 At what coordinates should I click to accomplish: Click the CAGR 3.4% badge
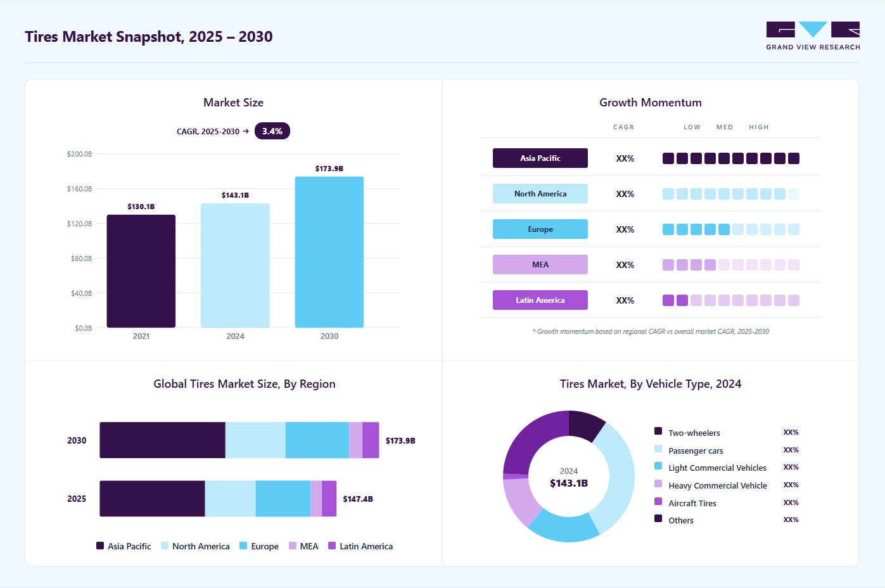click(272, 131)
